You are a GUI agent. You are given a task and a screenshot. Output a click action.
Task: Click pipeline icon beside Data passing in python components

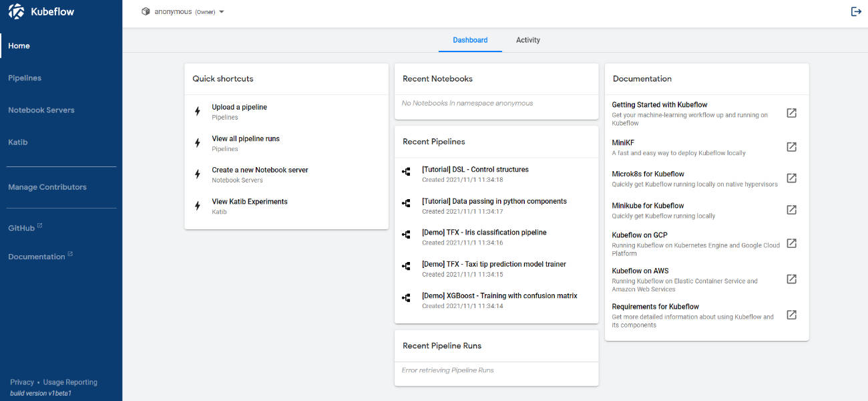coord(406,203)
